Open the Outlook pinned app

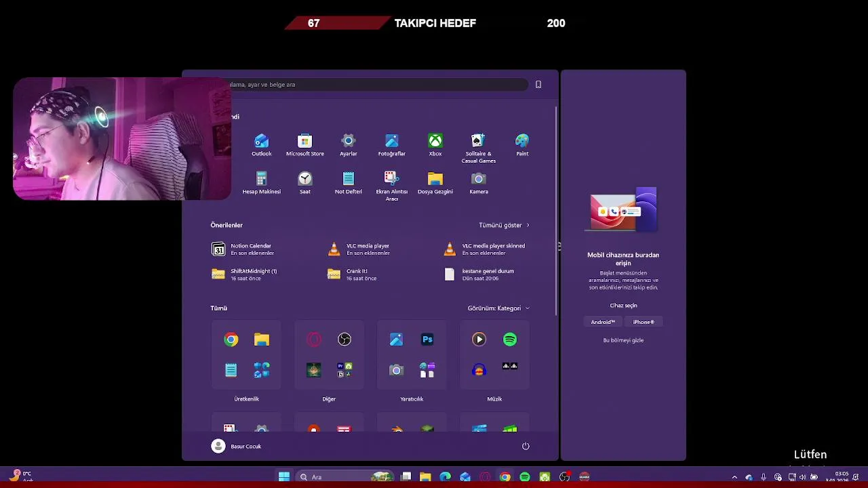click(x=261, y=145)
